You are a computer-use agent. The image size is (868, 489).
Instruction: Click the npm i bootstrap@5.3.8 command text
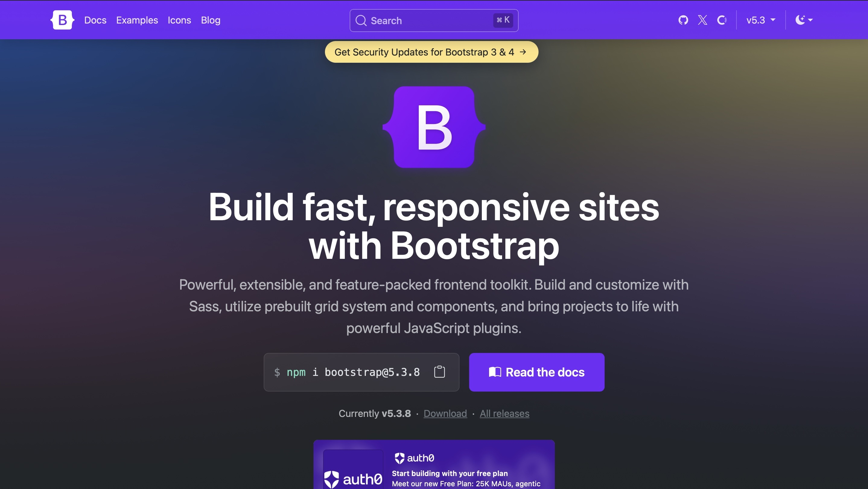coord(347,372)
